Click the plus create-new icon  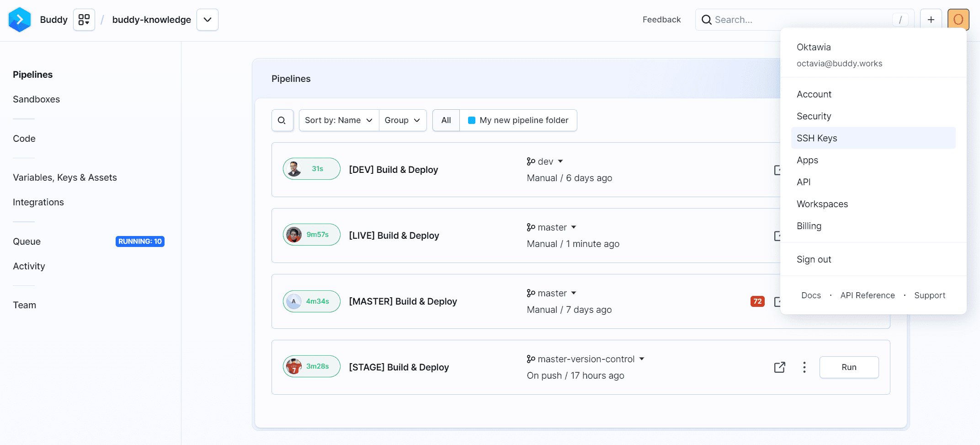click(x=931, y=20)
